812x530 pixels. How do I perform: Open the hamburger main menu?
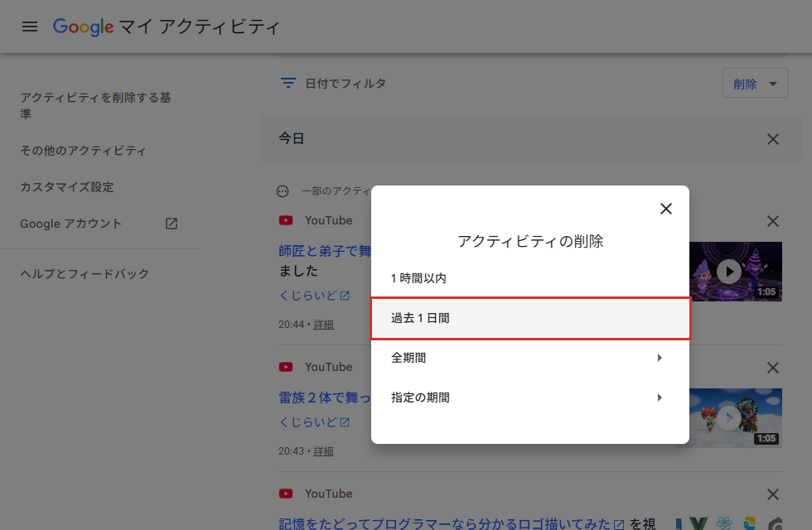pos(30,26)
